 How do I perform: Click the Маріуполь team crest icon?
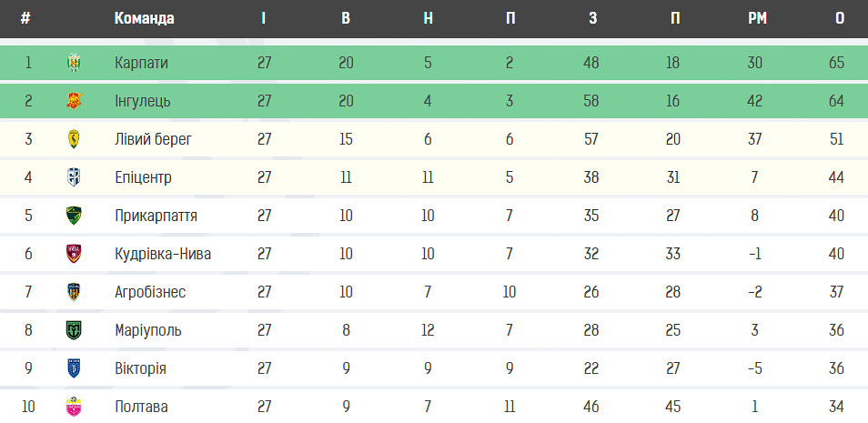click(x=74, y=330)
